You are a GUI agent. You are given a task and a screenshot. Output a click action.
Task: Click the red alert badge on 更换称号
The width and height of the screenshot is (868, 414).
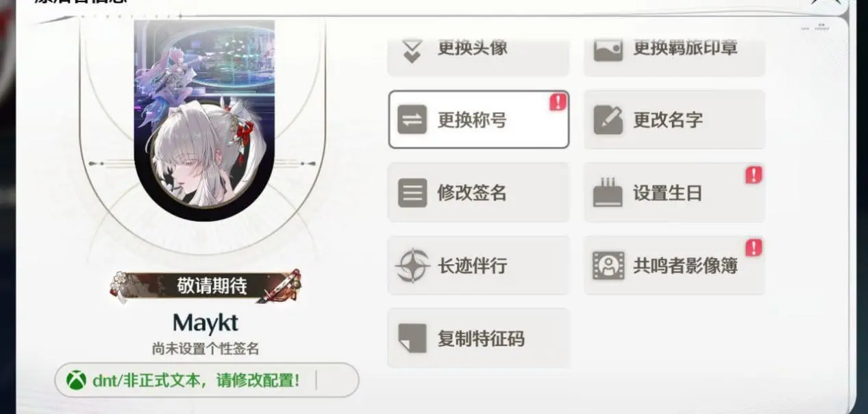point(558,103)
